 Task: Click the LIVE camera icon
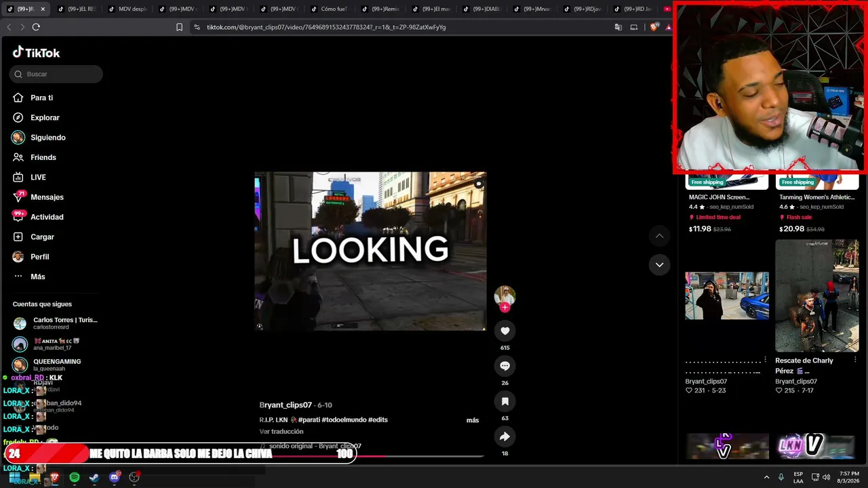(x=18, y=177)
